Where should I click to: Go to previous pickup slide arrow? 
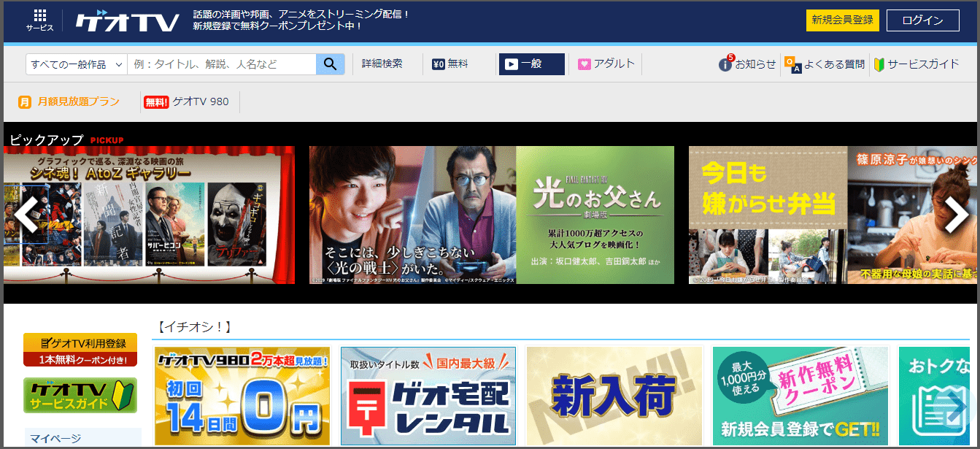tap(27, 215)
